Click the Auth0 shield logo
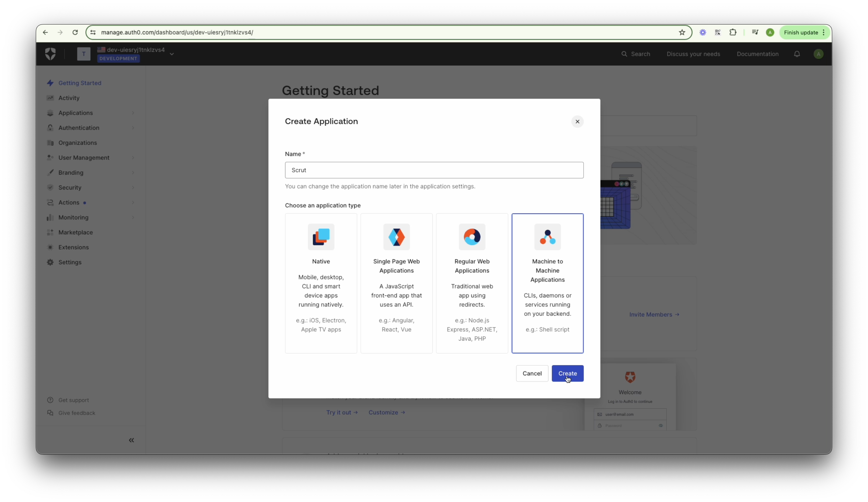The image size is (868, 502). click(50, 54)
